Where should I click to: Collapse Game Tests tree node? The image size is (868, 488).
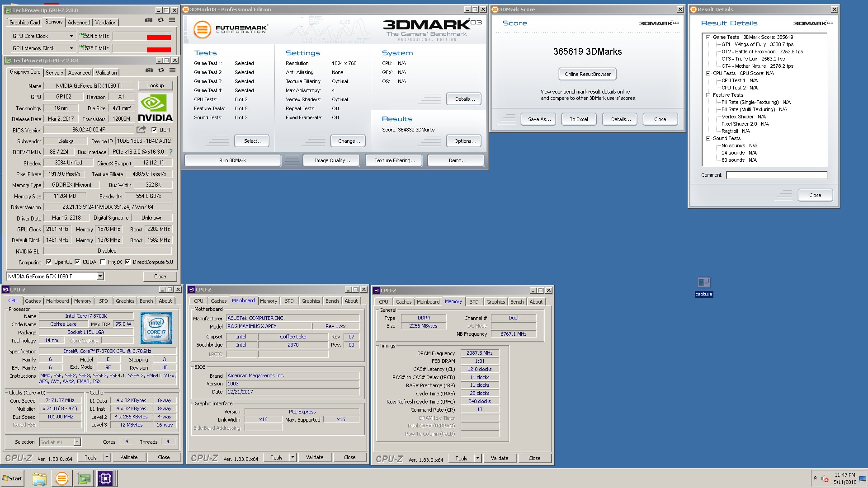[x=708, y=37]
